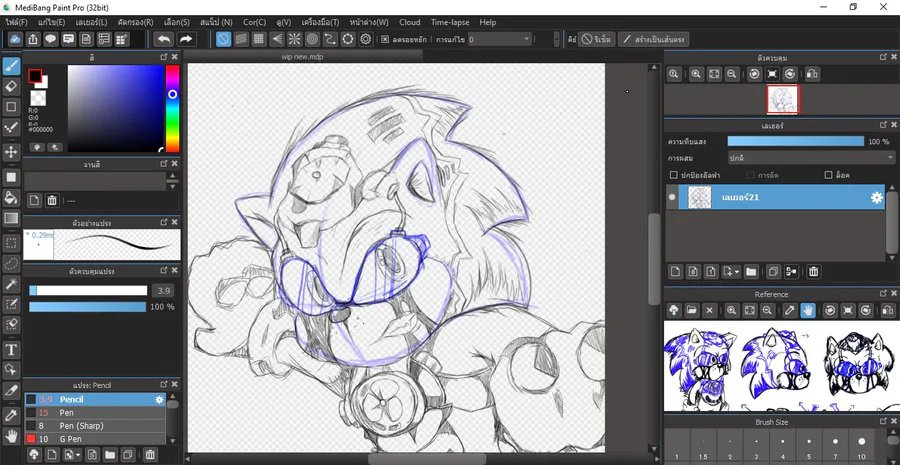Select the Text tool
This screenshot has width=900, height=465.
(11, 349)
